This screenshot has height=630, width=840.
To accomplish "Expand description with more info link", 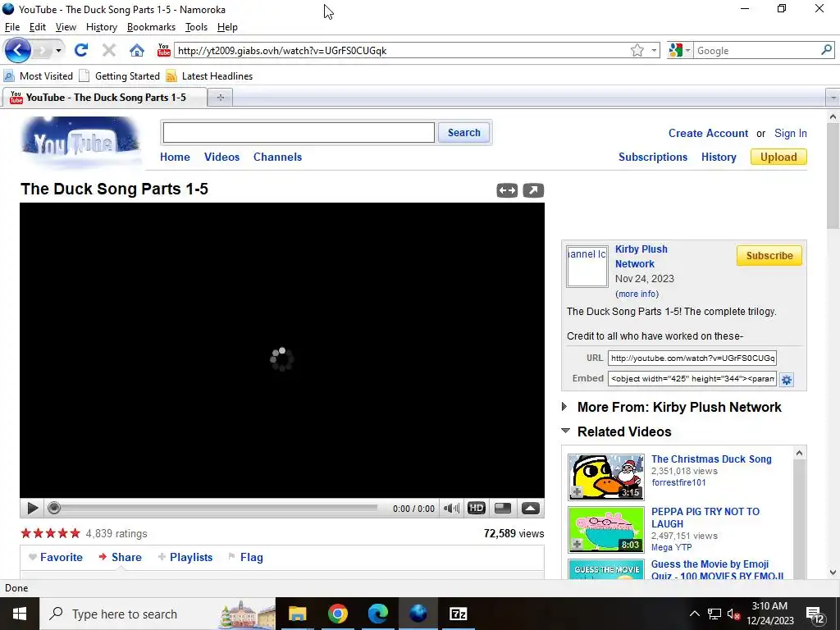I will [637, 294].
